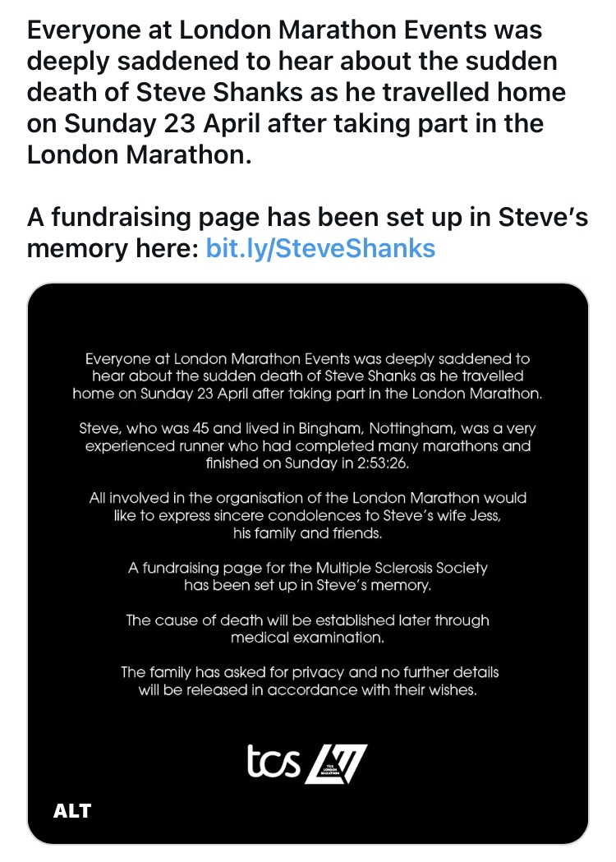Open the bit.ly/SteveShanks fundraising link
The height and width of the screenshot is (862, 616).
pyautogui.click(x=320, y=248)
